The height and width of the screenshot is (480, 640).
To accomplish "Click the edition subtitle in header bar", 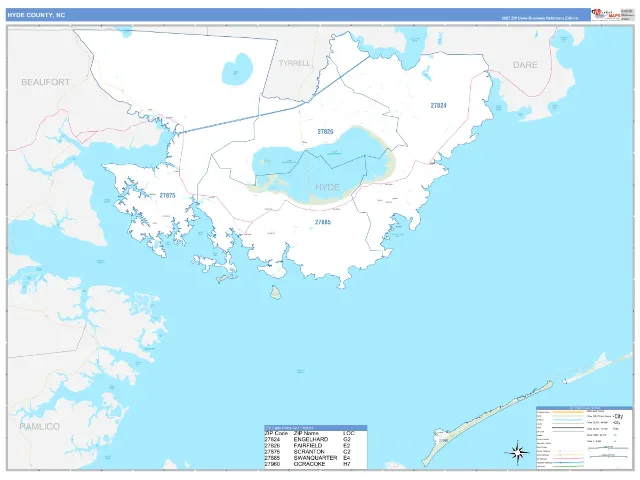I will coord(540,18).
